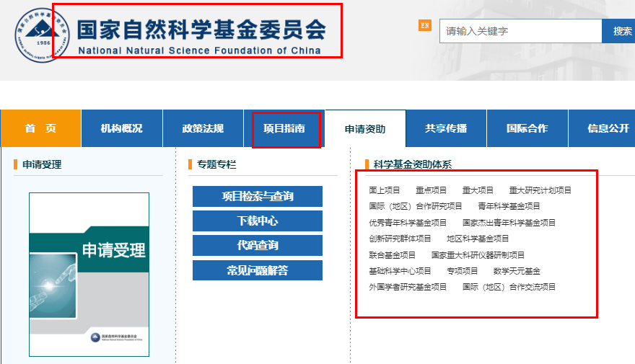Viewport: 635px width, 364px height.
Task: Click the keyword search input field
Action: coord(520,31)
